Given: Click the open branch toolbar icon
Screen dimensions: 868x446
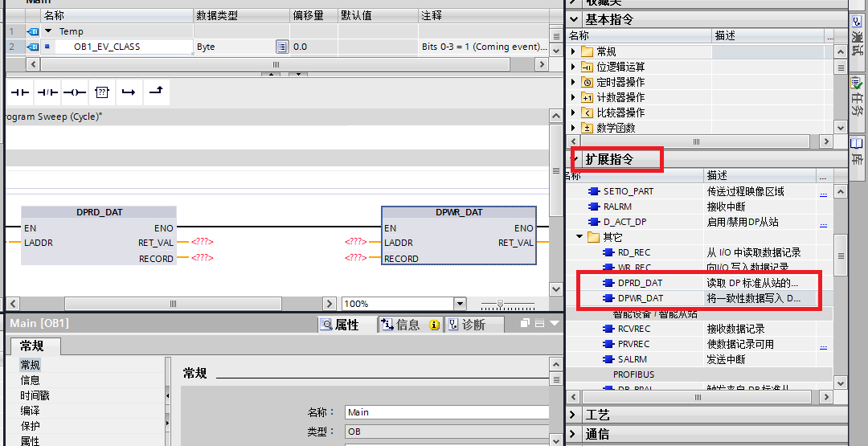Looking at the screenshot, I should pyautogui.click(x=129, y=92).
